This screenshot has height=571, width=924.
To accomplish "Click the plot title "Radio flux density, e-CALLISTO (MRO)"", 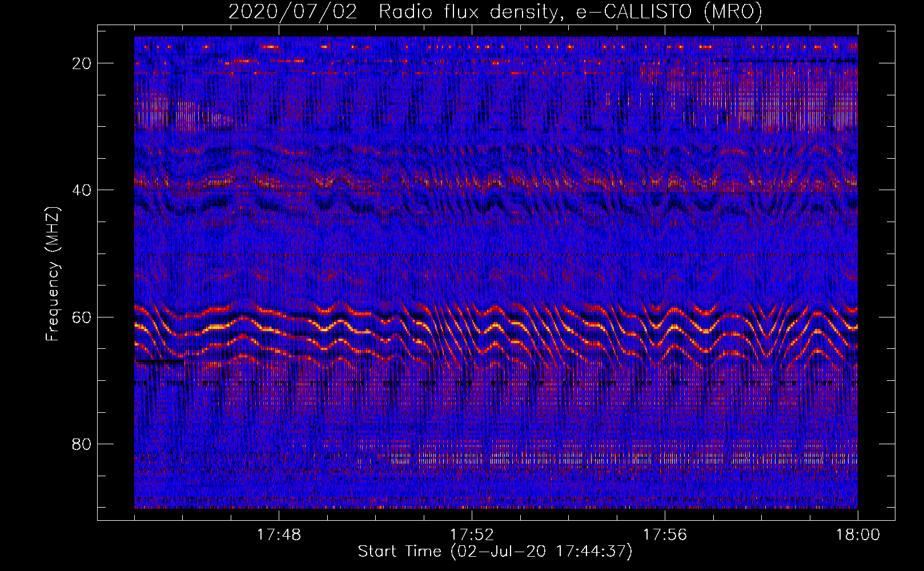I will point(571,11).
